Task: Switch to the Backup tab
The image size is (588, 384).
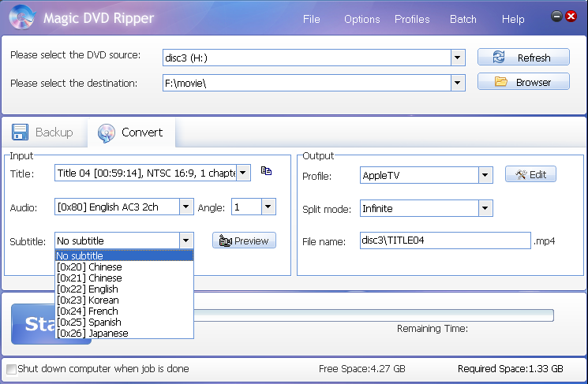Action: [43, 132]
